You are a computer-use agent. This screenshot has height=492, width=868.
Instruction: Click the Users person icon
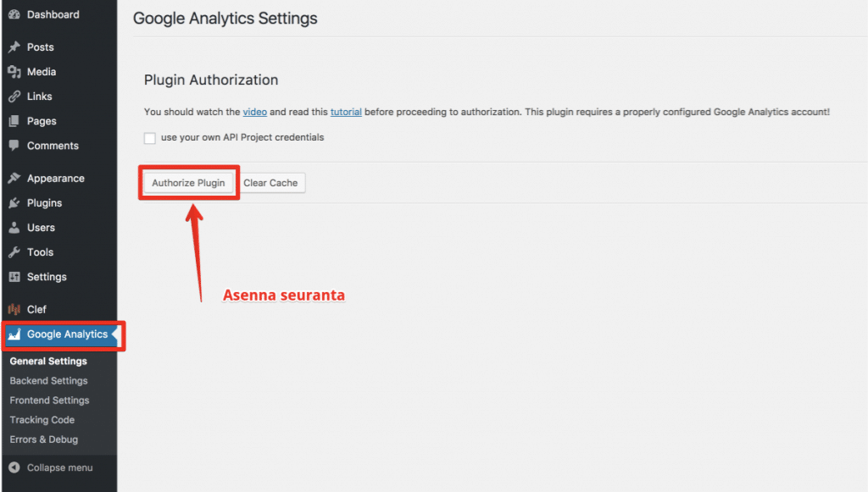click(x=14, y=227)
